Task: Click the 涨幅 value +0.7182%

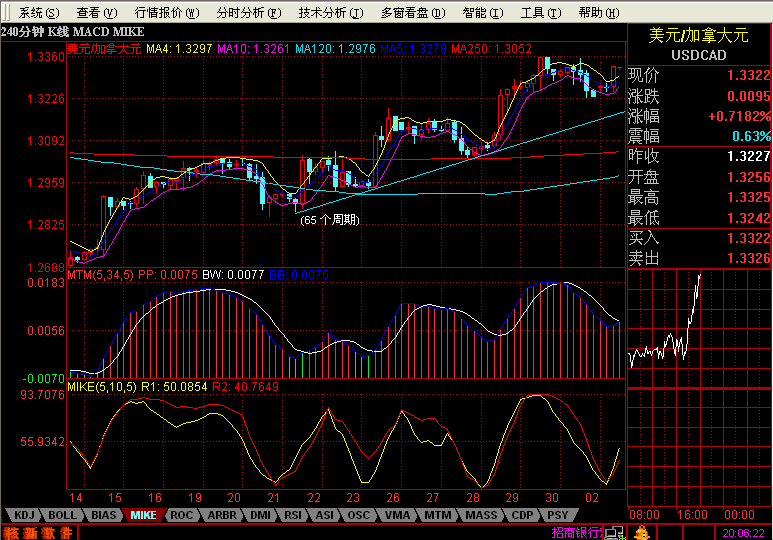Action: (739, 116)
